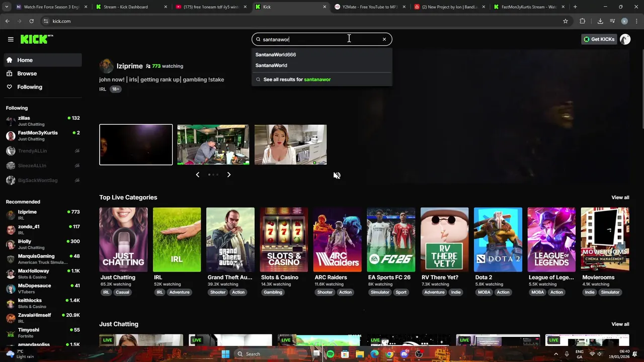Screen dimensions: 644x362
Task: Select the kitchen woman stream thumbnail
Action: pyautogui.click(x=291, y=145)
